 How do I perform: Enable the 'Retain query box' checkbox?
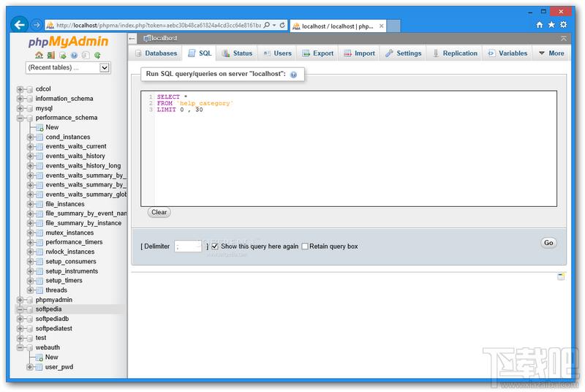[x=305, y=246]
